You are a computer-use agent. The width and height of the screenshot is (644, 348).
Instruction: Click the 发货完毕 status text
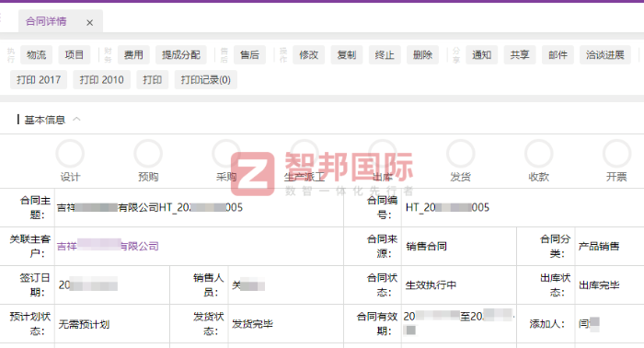(x=252, y=324)
